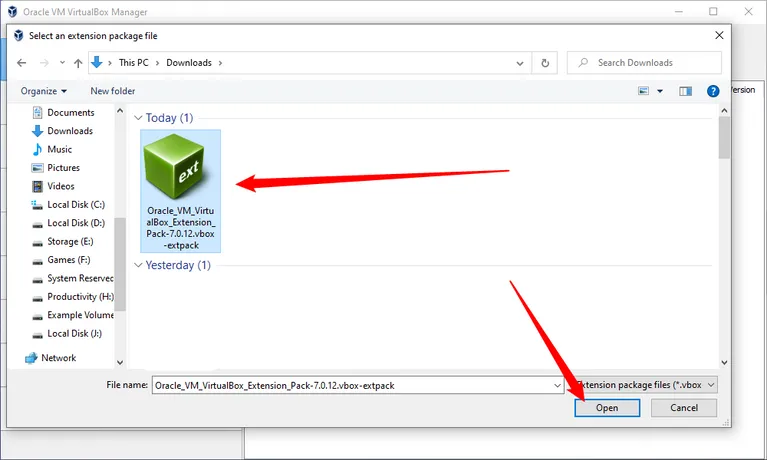Select Example Volume drive
The image size is (767, 460).
pyautogui.click(x=72, y=315)
